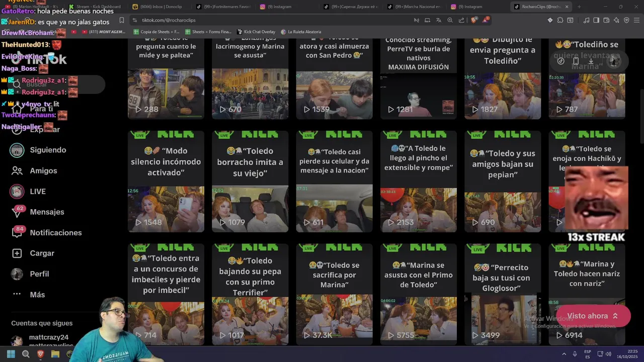Click the share page icon
644x362 pixels.
pyautogui.click(x=461, y=20)
